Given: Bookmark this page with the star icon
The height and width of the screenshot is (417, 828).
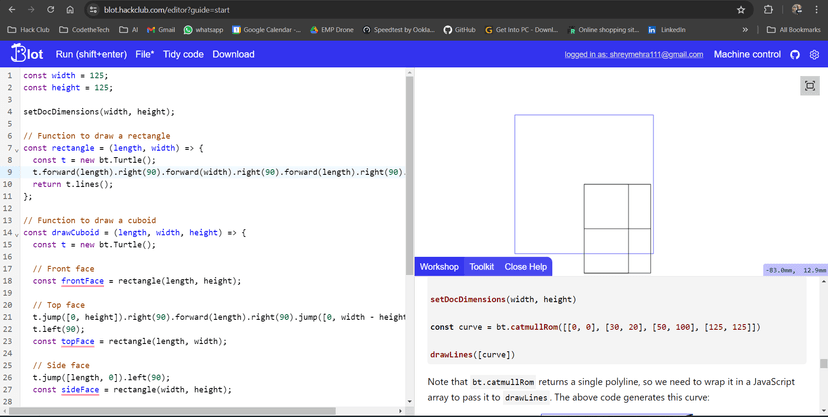Looking at the screenshot, I should point(741,9).
